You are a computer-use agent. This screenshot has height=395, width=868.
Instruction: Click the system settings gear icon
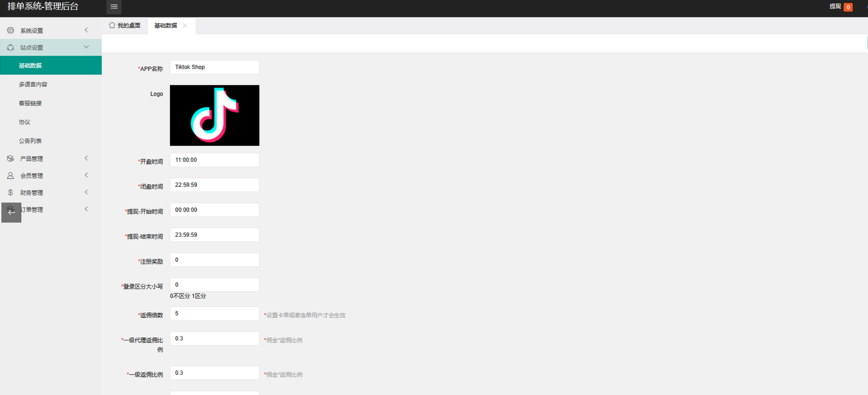tap(11, 31)
